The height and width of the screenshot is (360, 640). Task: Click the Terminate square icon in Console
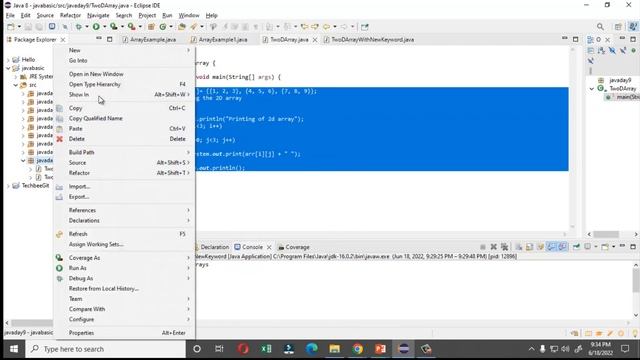point(482,247)
